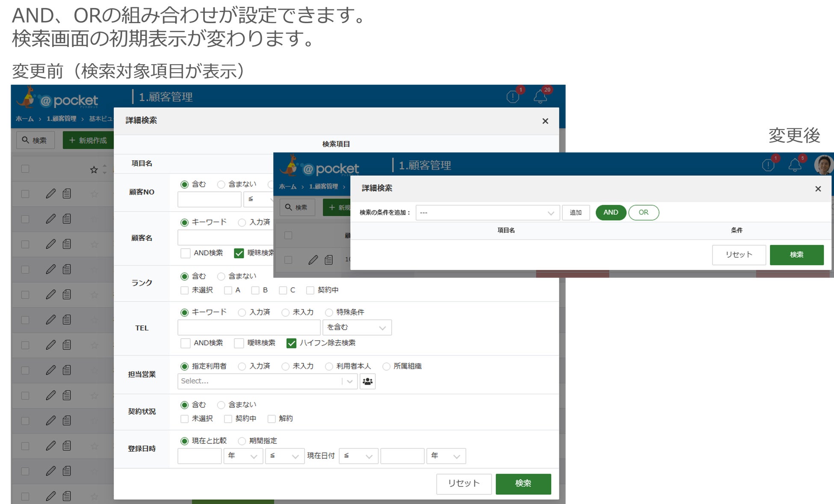Click the pencil edit icon on first row

click(x=50, y=194)
